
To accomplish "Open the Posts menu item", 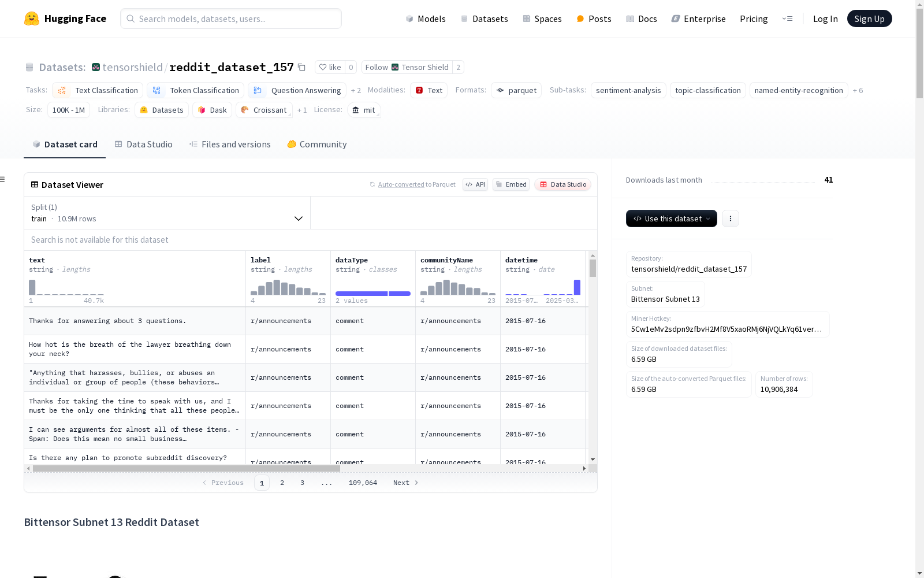I will pyautogui.click(x=594, y=18).
